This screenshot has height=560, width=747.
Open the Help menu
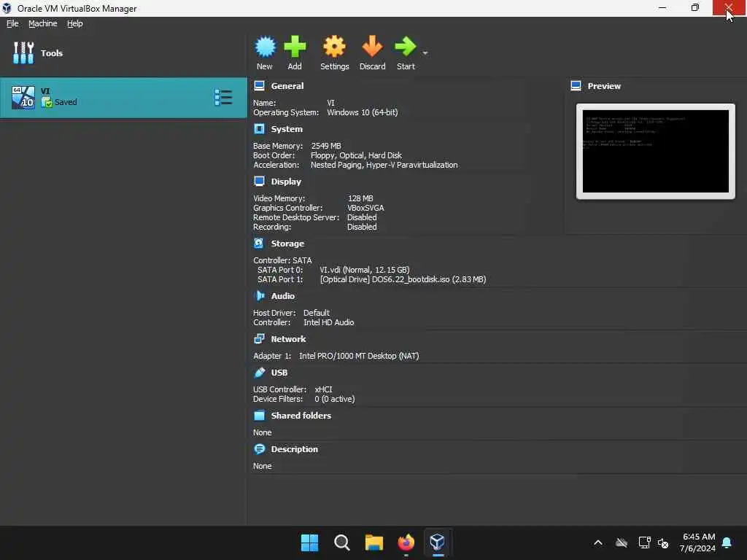[x=75, y=23]
